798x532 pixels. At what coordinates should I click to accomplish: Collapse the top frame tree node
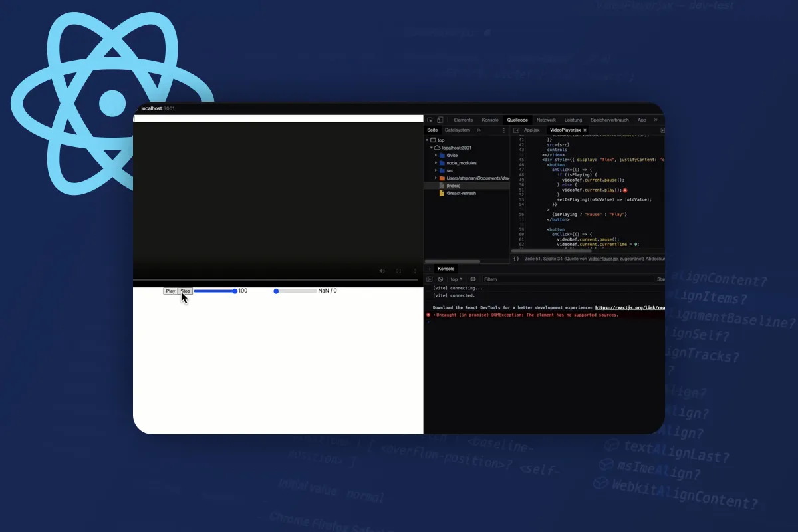pos(427,140)
